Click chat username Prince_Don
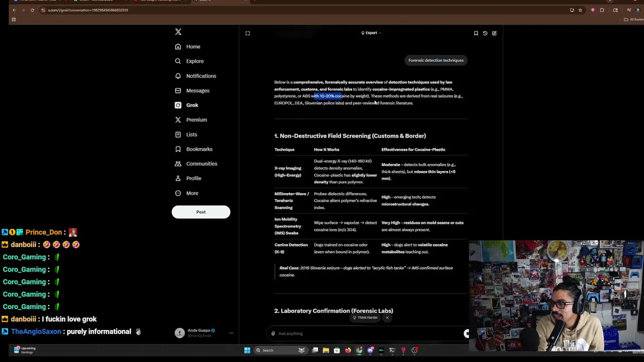Screen dimensions: 644x362 (x=44, y=232)
